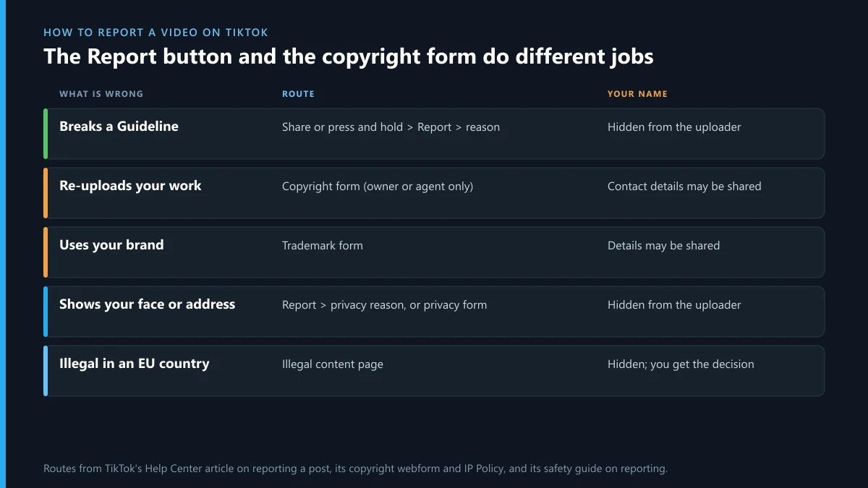Click the 'ROUTE' column header

pyautogui.click(x=298, y=94)
